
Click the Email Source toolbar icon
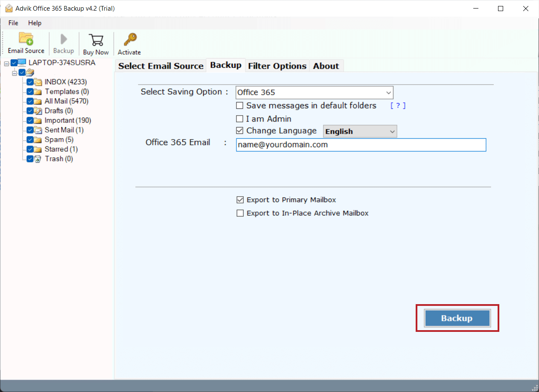pos(26,39)
